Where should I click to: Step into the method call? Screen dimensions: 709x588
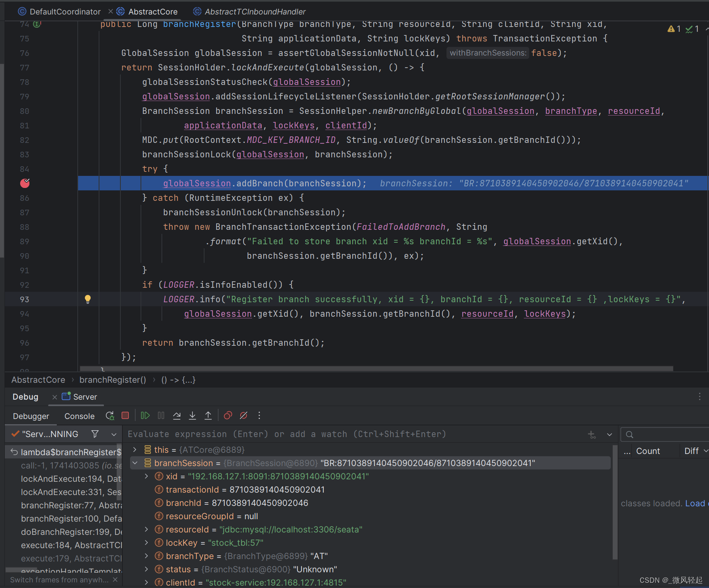point(192,415)
